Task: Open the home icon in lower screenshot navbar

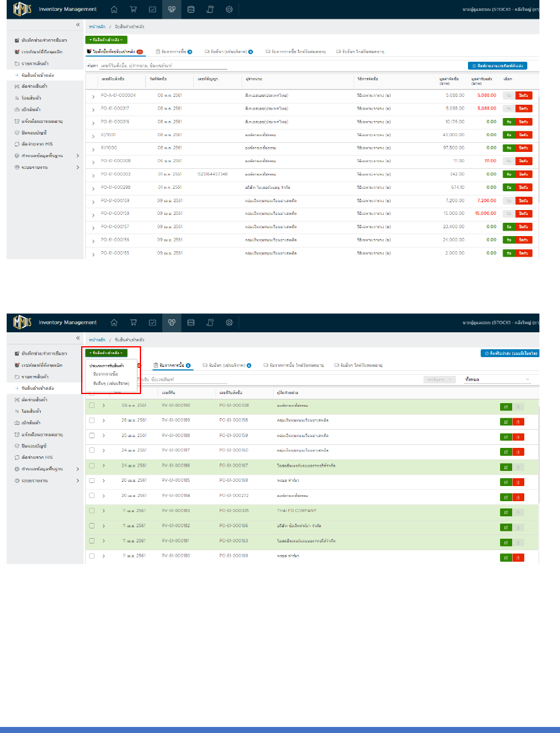Action: click(x=114, y=323)
